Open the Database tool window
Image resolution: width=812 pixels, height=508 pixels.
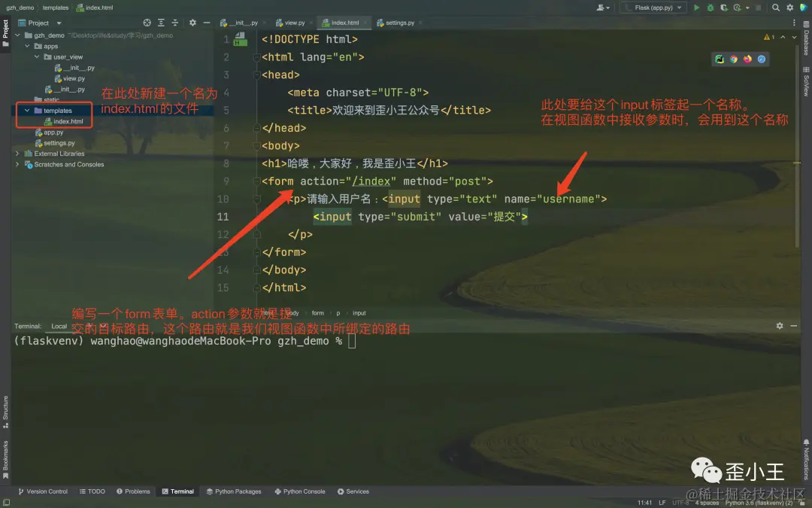(806, 39)
